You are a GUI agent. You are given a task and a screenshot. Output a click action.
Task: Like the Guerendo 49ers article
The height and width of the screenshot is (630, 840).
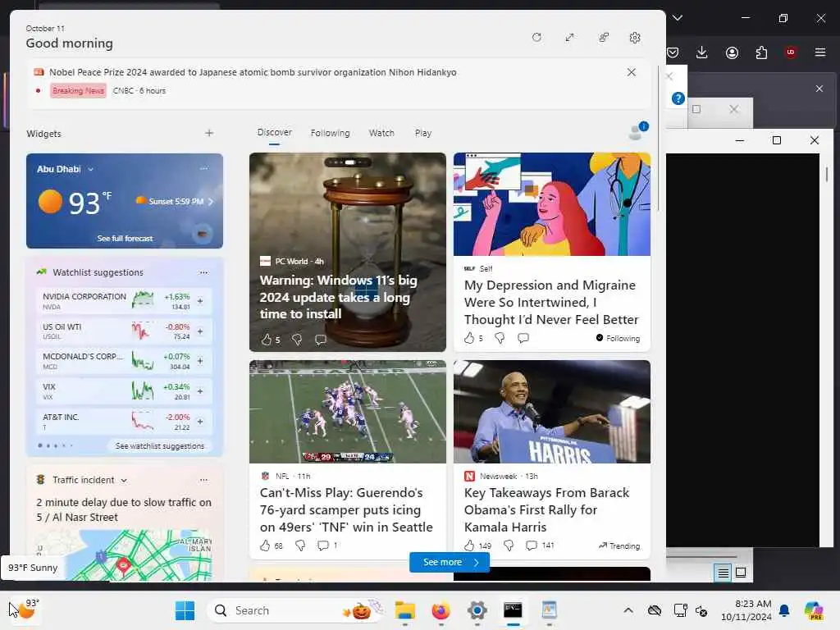[265, 546]
